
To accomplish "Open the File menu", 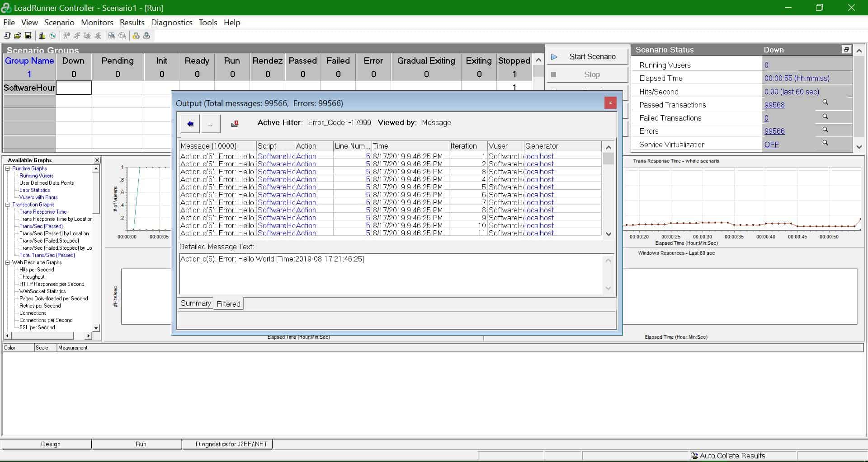I will click(x=9, y=23).
